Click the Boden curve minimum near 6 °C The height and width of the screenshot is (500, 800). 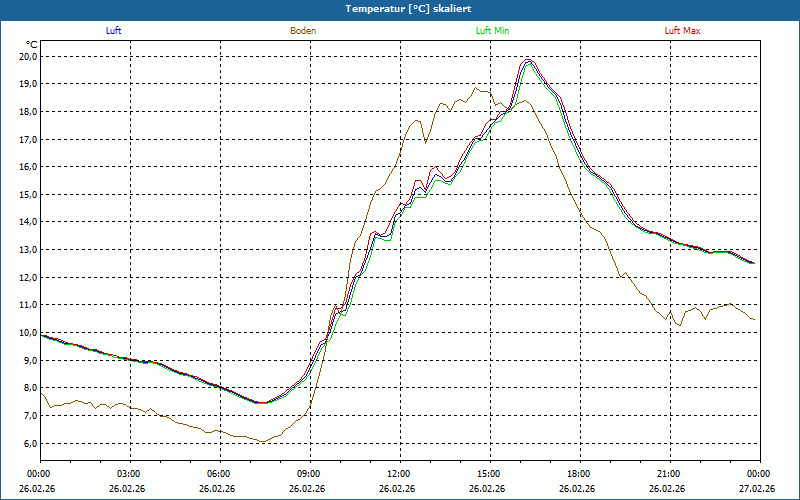[x=263, y=441]
